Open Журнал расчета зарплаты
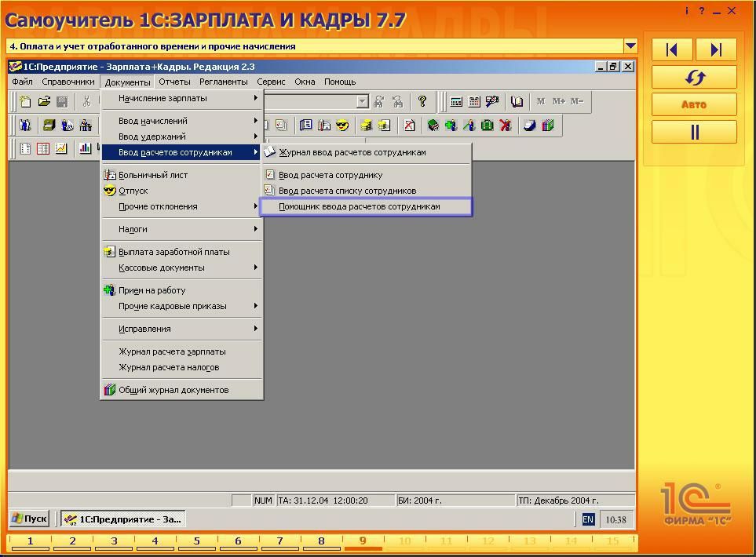The image size is (756, 557). (182, 351)
